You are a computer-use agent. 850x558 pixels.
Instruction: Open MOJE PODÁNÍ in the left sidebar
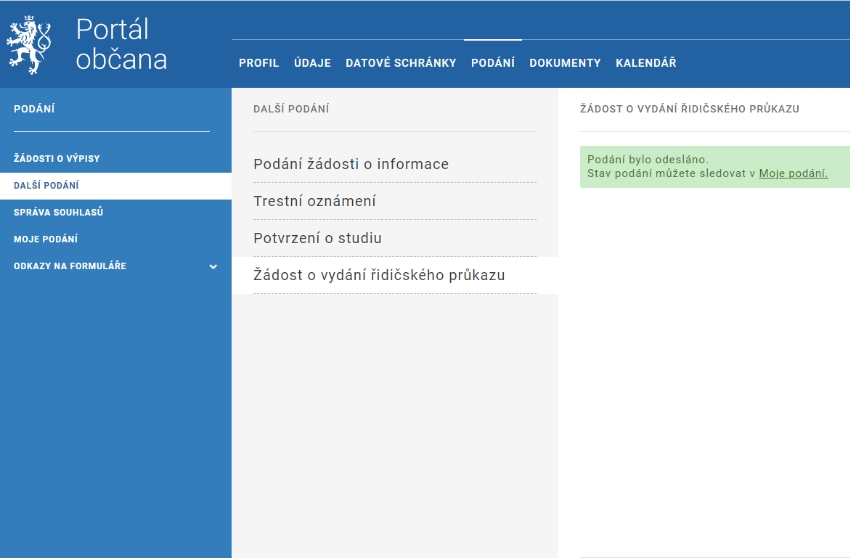pos(46,239)
